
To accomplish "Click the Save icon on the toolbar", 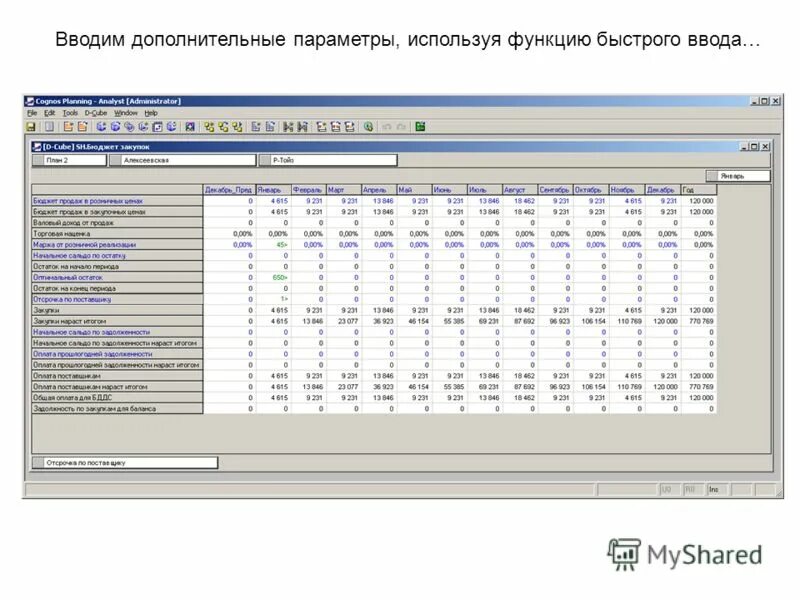I will (31, 125).
